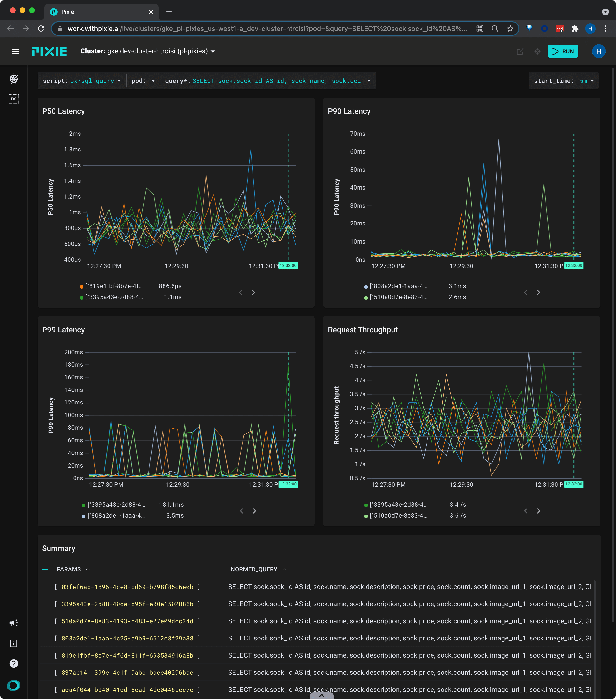Open the script editor pencil icon
This screenshot has width=616, height=699.
point(520,52)
